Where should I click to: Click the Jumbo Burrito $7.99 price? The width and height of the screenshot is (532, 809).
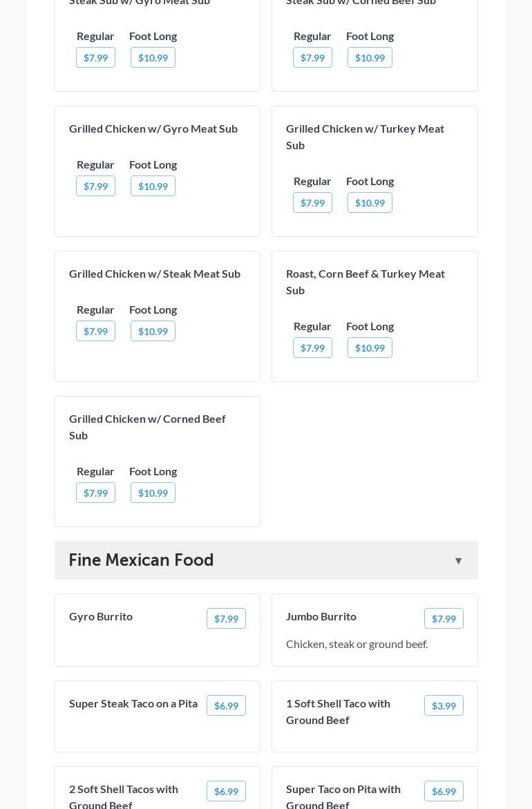click(444, 618)
